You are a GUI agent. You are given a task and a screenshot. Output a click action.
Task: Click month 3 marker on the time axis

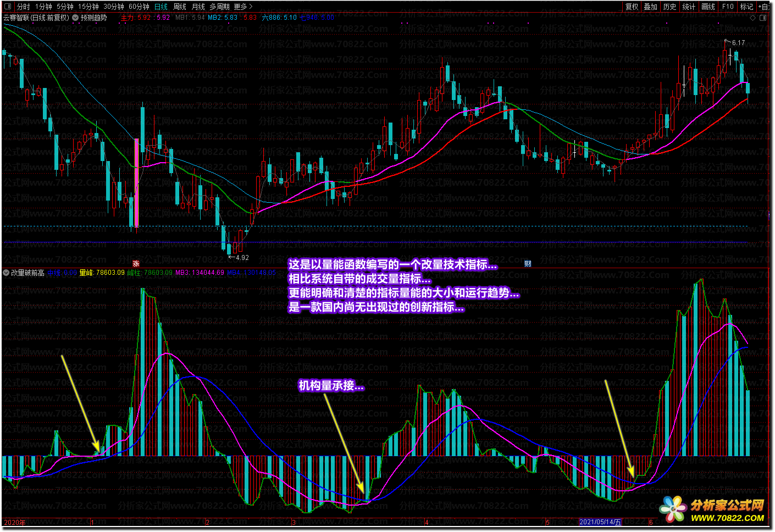294,523
